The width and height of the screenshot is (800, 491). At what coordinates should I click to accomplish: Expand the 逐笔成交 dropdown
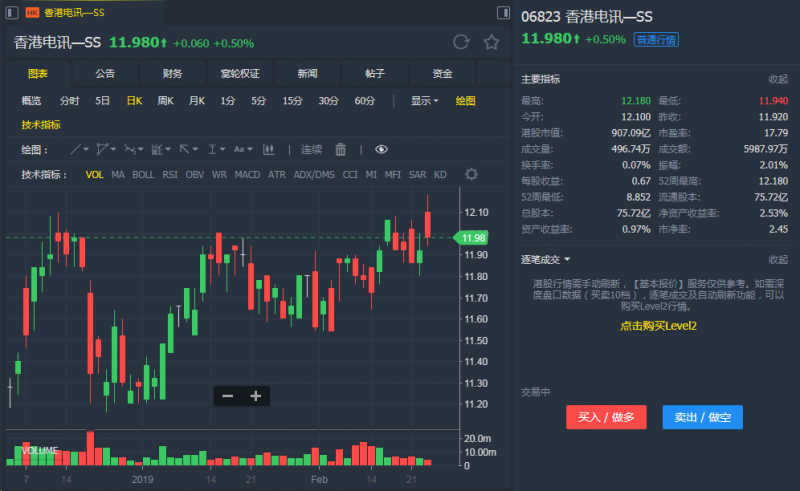tap(545, 260)
